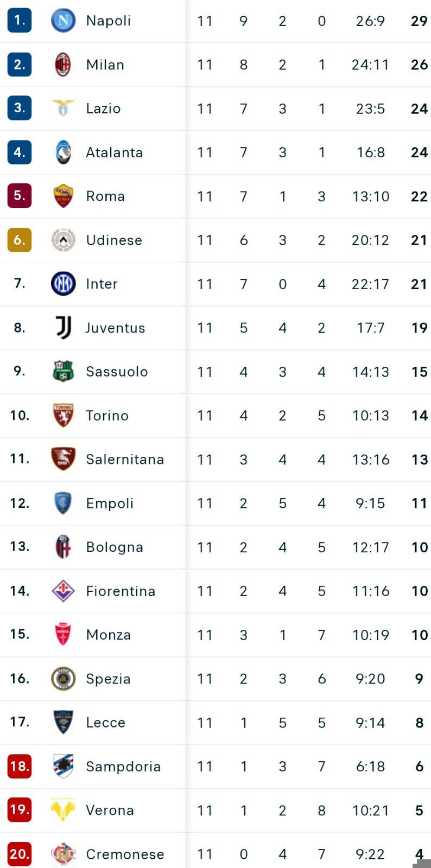Viewport: 431px width, 868px height.
Task: Click Napoli's 29 points value
Action: (419, 21)
